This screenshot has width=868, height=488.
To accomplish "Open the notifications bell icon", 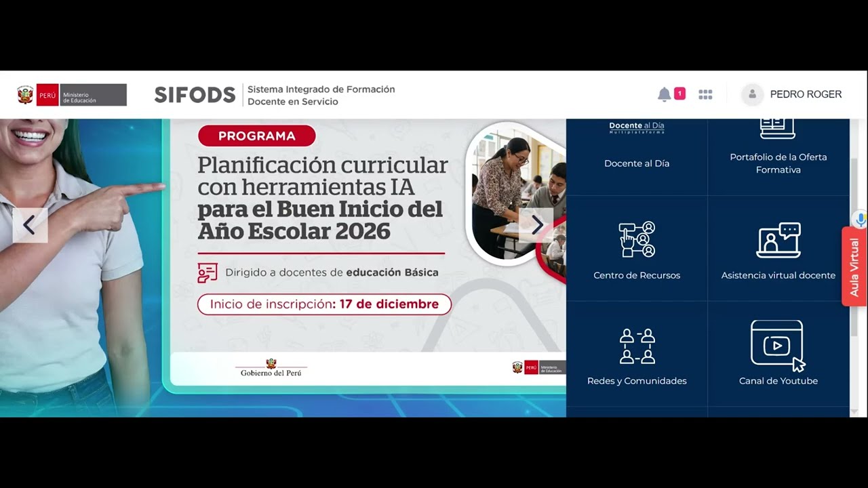I will (664, 94).
